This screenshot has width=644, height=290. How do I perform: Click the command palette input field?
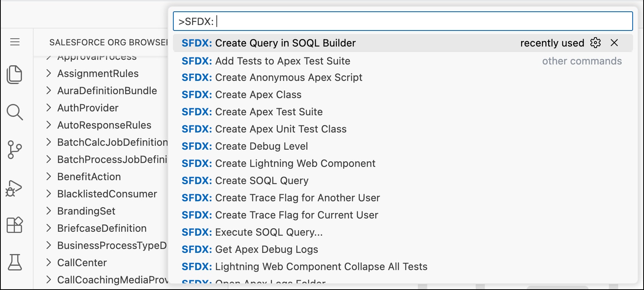tap(403, 21)
